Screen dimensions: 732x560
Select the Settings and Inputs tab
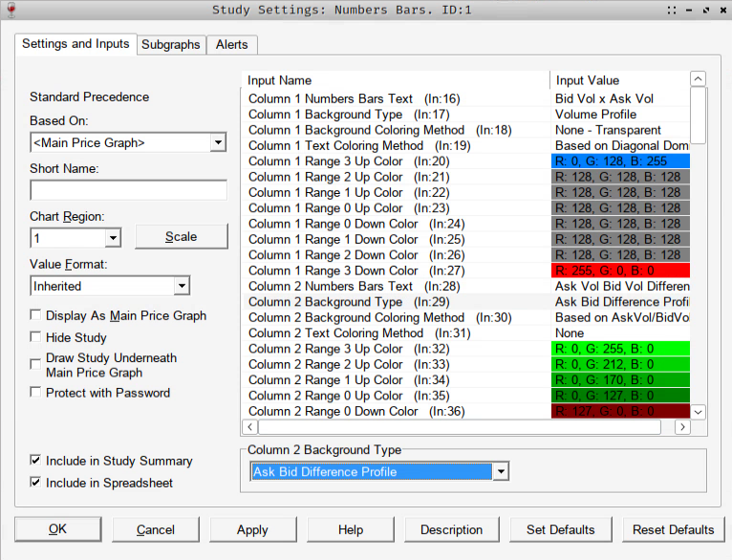point(75,44)
